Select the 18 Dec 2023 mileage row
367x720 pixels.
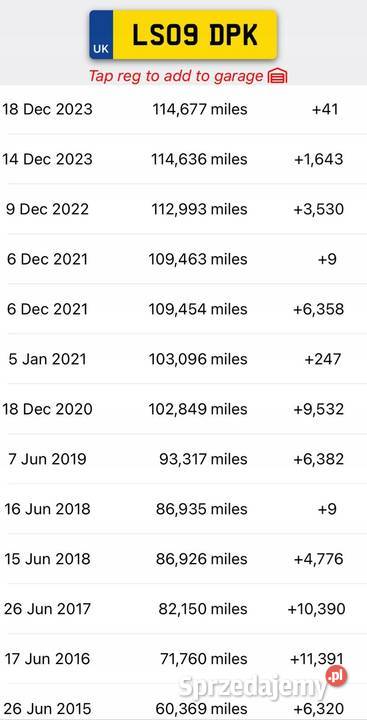click(183, 109)
